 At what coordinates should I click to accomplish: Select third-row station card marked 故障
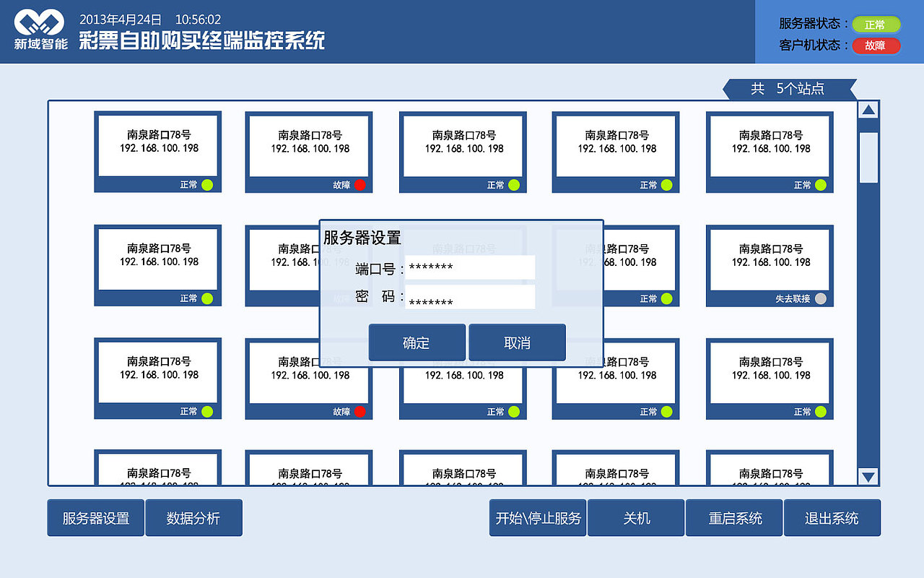[309, 379]
